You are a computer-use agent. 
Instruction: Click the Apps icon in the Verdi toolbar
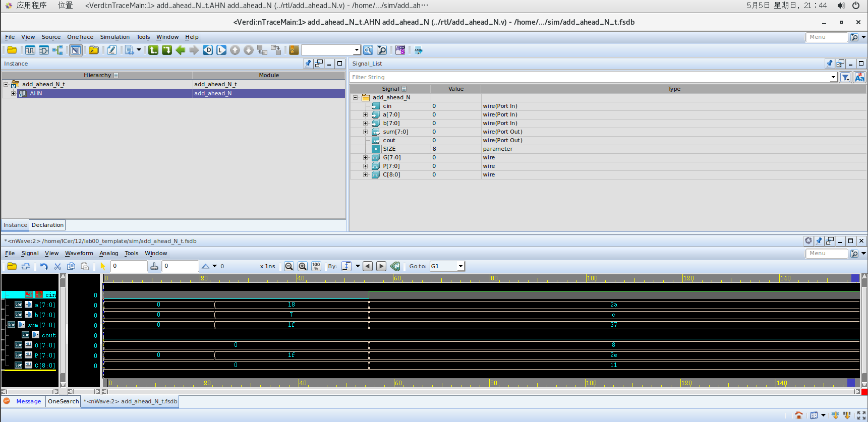pos(400,50)
